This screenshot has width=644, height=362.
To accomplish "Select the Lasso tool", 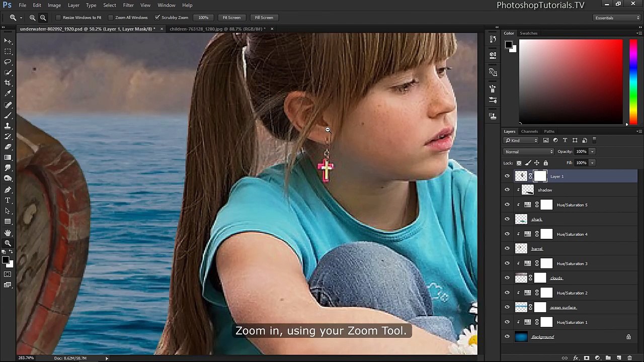I will point(8,62).
